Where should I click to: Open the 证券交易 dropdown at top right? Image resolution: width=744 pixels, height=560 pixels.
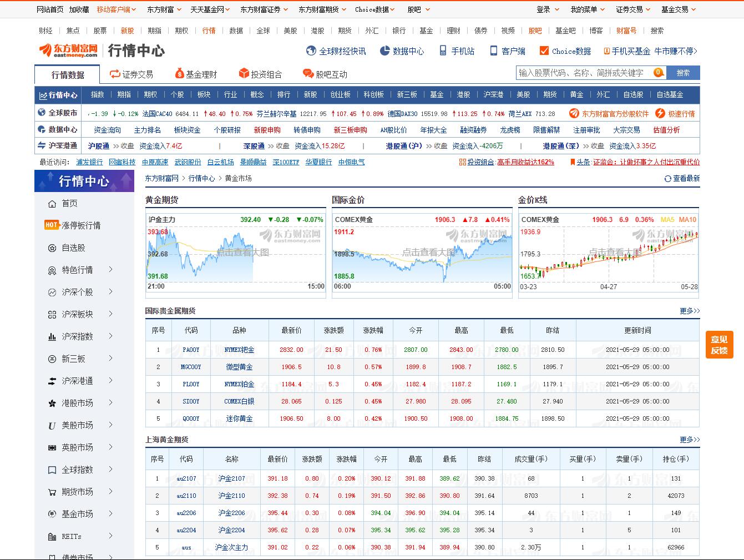[632, 9]
